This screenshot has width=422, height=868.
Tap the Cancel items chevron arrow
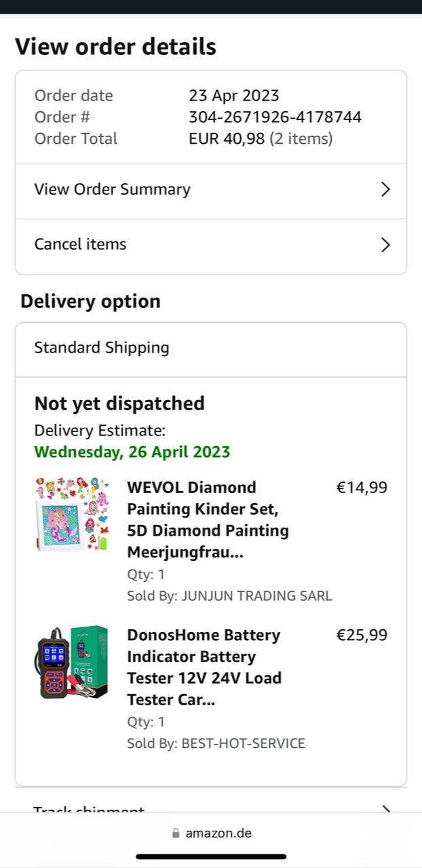385,245
